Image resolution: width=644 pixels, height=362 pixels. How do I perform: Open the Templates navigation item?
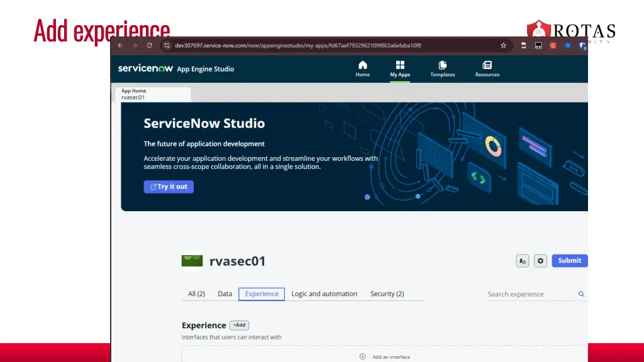click(443, 69)
